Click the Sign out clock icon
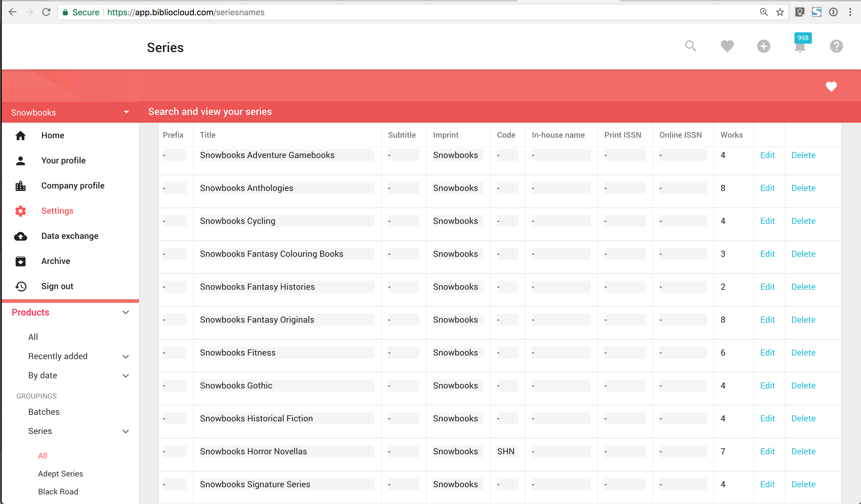The height and width of the screenshot is (504, 861). 20,286
